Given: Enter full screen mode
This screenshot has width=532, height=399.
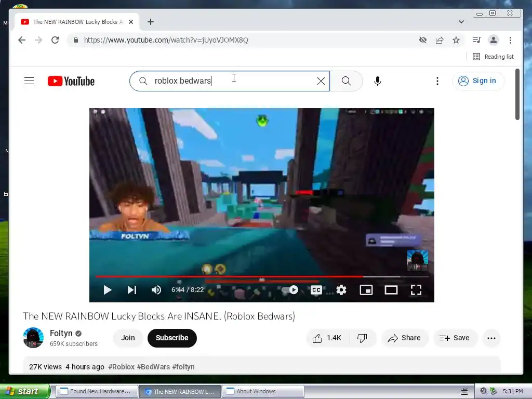Looking at the screenshot, I should [x=416, y=290].
